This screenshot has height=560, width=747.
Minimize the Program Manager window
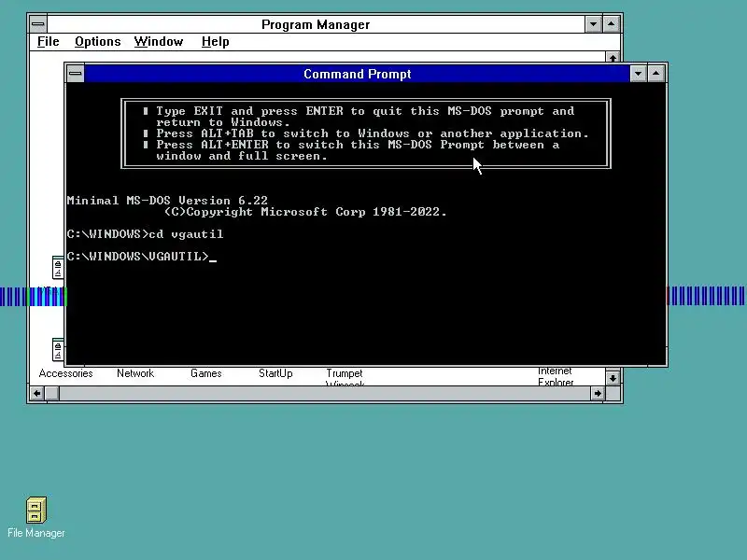point(593,24)
